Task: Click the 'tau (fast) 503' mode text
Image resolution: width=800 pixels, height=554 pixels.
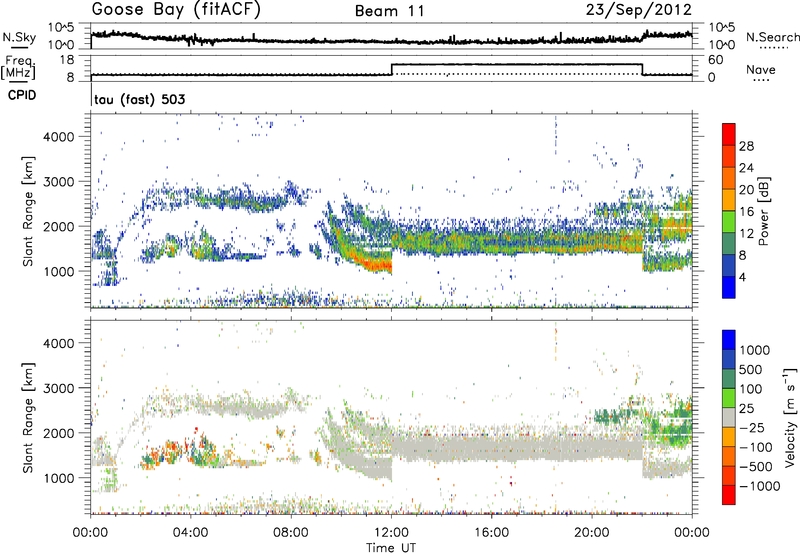Action: point(139,99)
